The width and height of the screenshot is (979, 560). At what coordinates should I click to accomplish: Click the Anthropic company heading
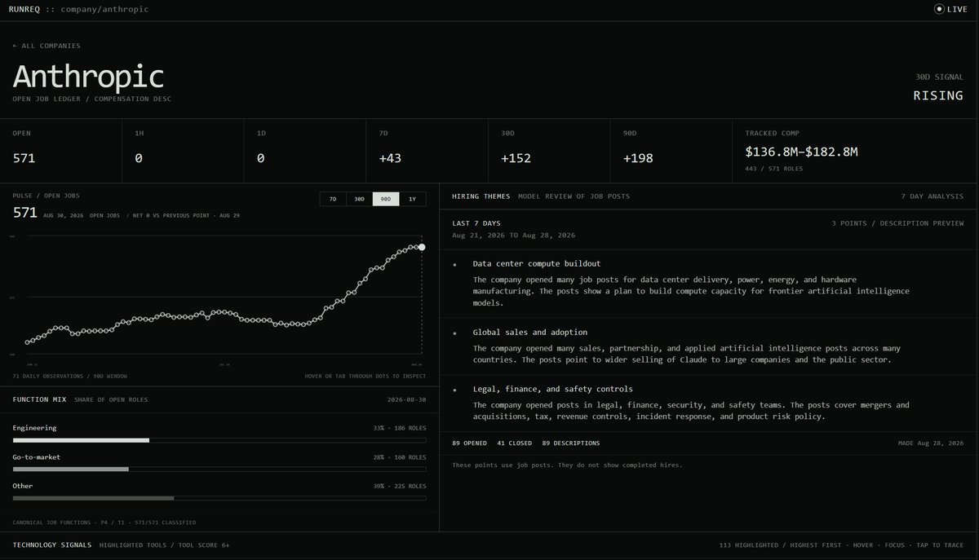click(88, 76)
